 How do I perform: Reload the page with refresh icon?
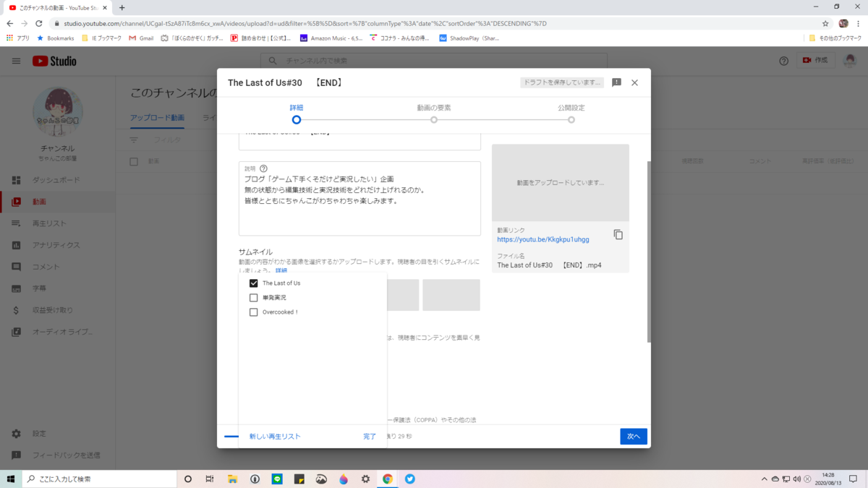click(x=39, y=23)
